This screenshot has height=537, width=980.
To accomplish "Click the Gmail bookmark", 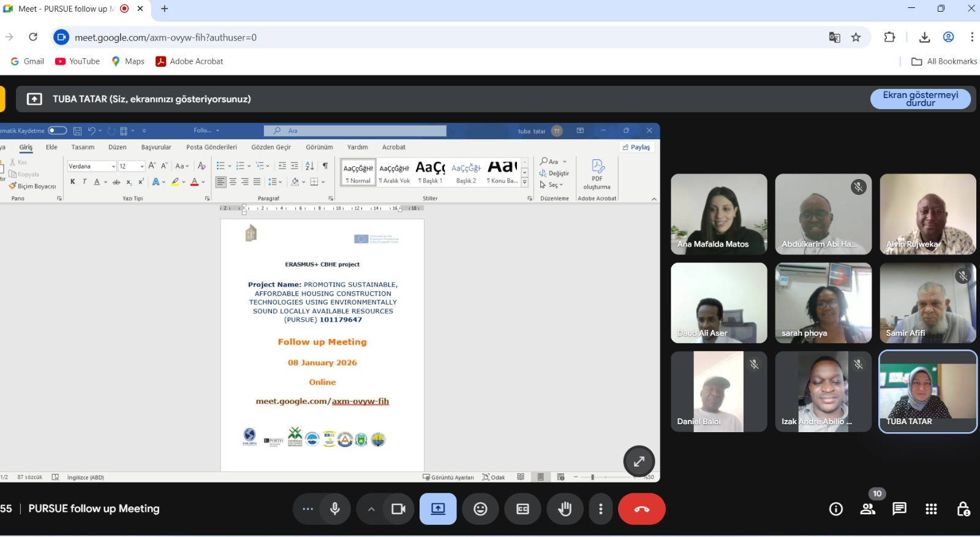I will 28,61.
